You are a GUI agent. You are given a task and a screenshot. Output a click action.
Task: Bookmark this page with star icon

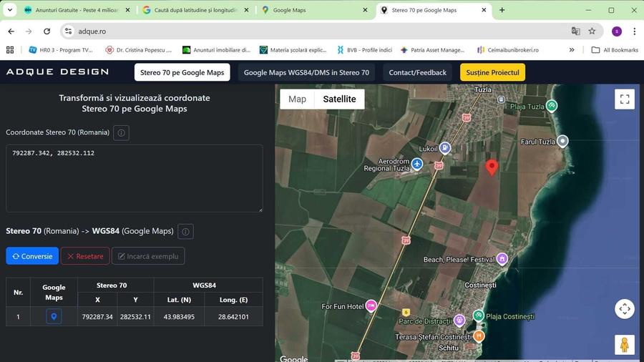tap(592, 31)
